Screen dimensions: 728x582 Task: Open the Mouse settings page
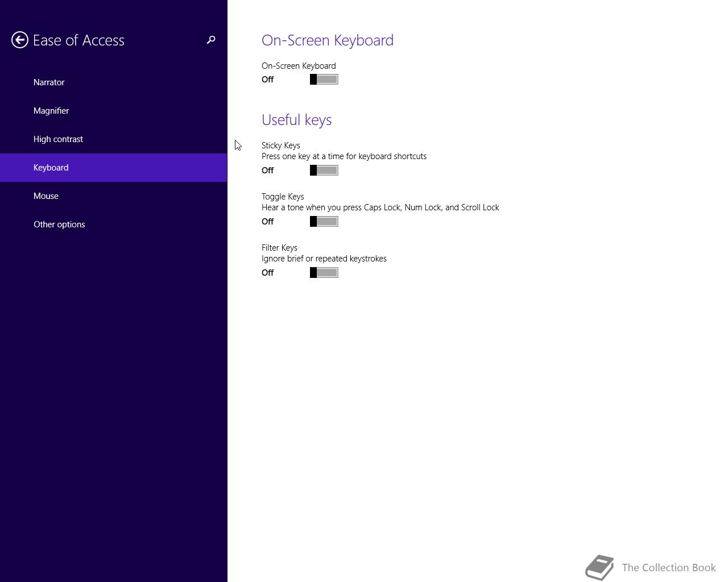point(114,196)
